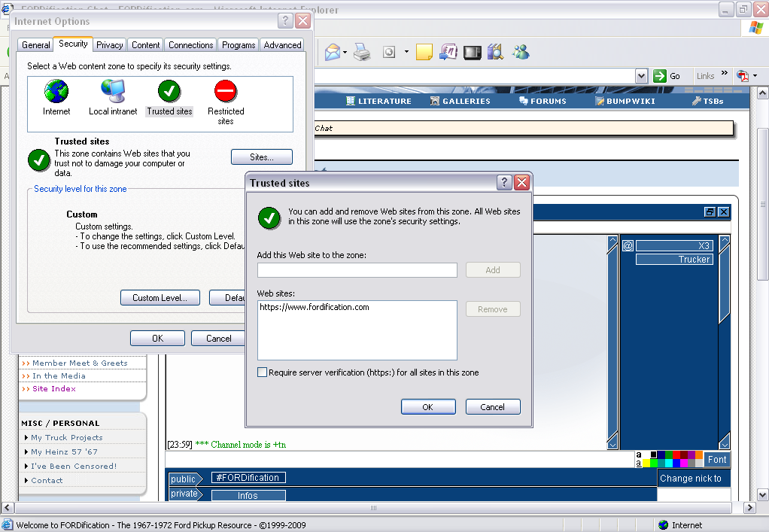Screen dimensions: 769x532
Task: Click the Font button in chat
Action: (x=717, y=460)
